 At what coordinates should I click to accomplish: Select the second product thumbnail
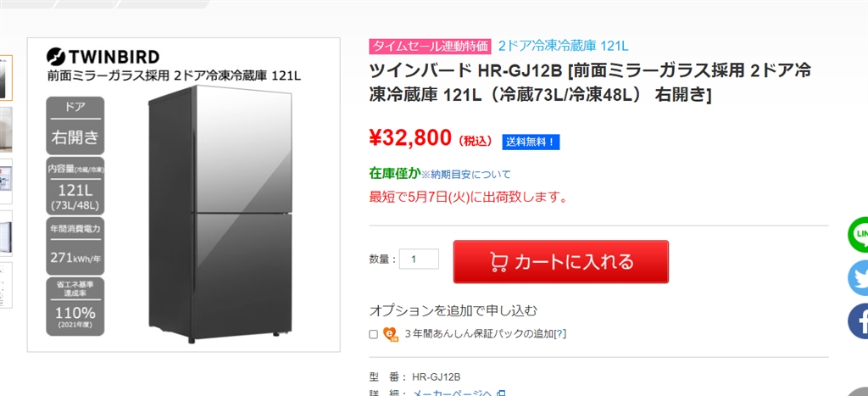6,129
